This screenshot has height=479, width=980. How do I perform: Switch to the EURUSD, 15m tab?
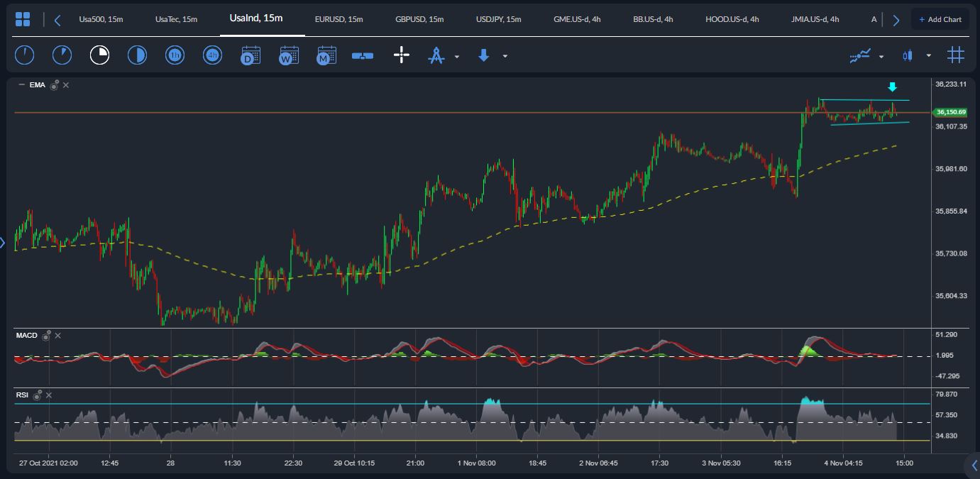[x=338, y=19]
